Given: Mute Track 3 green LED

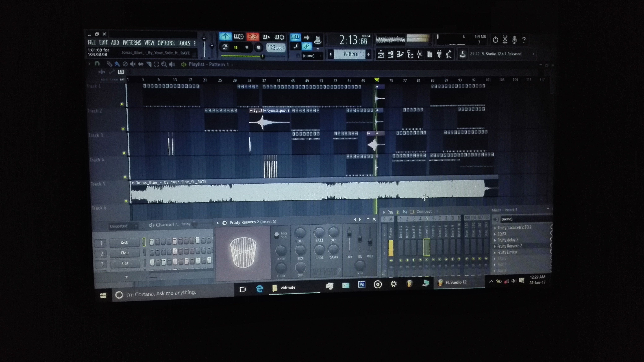Looking at the screenshot, I should click(124, 153).
